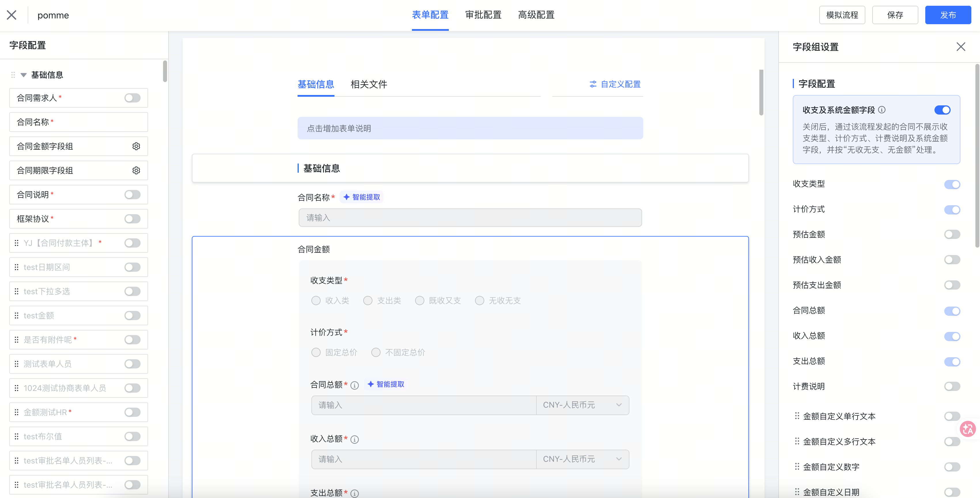Click drag handle of test金额 field

point(16,315)
